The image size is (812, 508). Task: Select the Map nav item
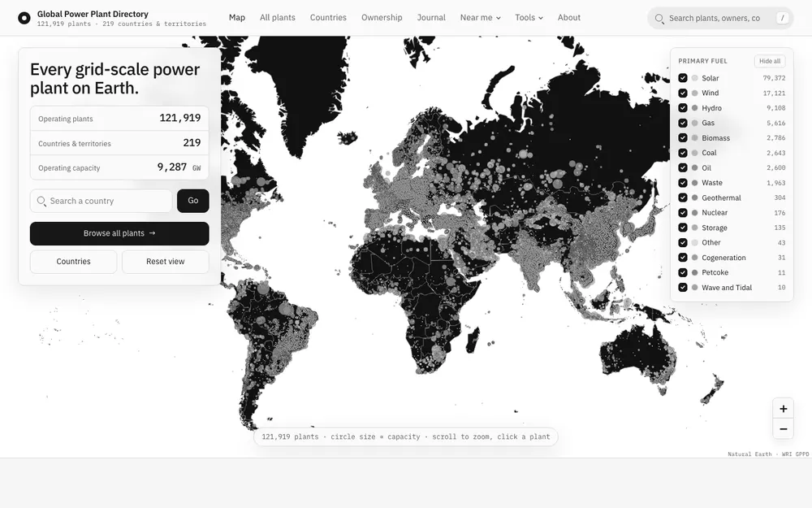(236, 18)
